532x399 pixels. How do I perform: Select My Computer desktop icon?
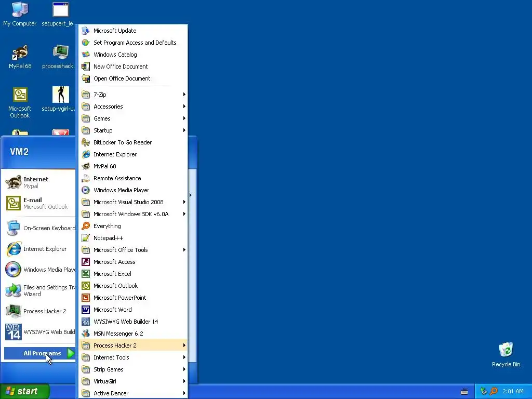click(20, 14)
